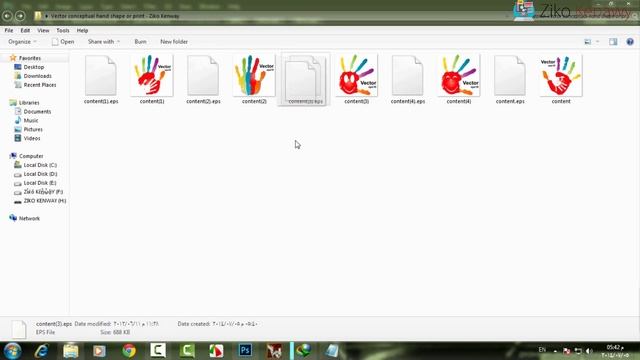
Task: Click the volume icon in system tray
Action: tap(589, 351)
